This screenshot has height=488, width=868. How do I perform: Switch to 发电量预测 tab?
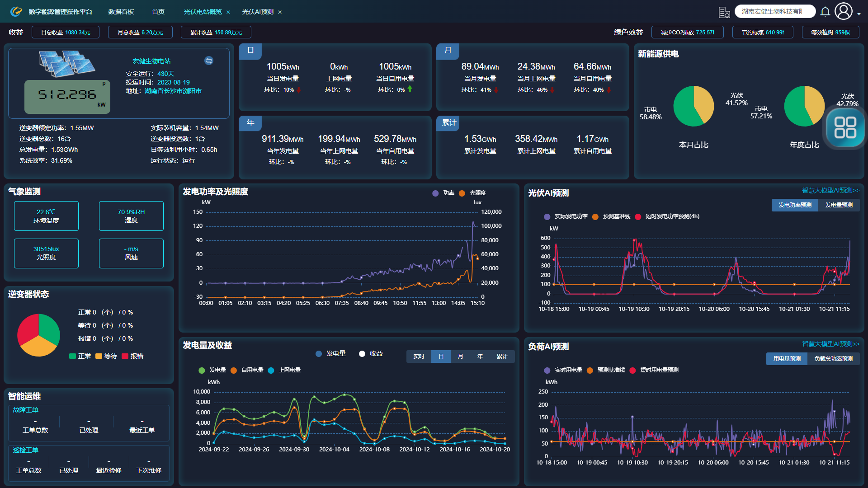(x=839, y=205)
